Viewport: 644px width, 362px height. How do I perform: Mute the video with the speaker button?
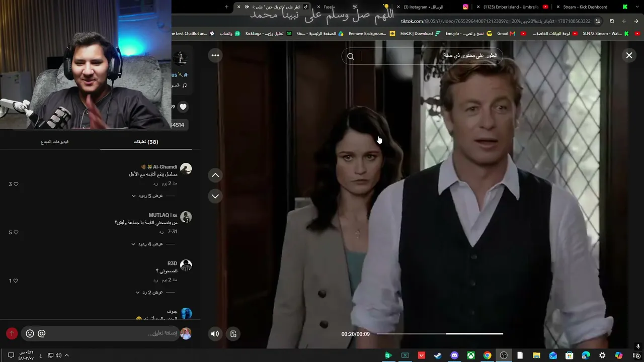215,334
